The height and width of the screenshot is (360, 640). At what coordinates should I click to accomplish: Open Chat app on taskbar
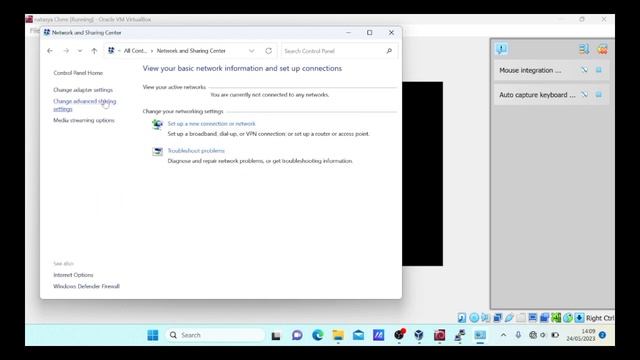coord(297,336)
